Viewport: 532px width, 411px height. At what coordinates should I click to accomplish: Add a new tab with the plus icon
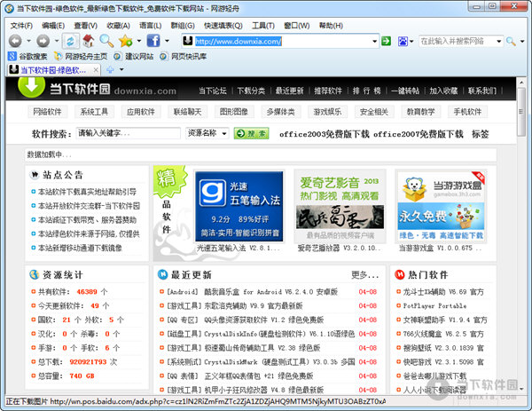[110, 70]
